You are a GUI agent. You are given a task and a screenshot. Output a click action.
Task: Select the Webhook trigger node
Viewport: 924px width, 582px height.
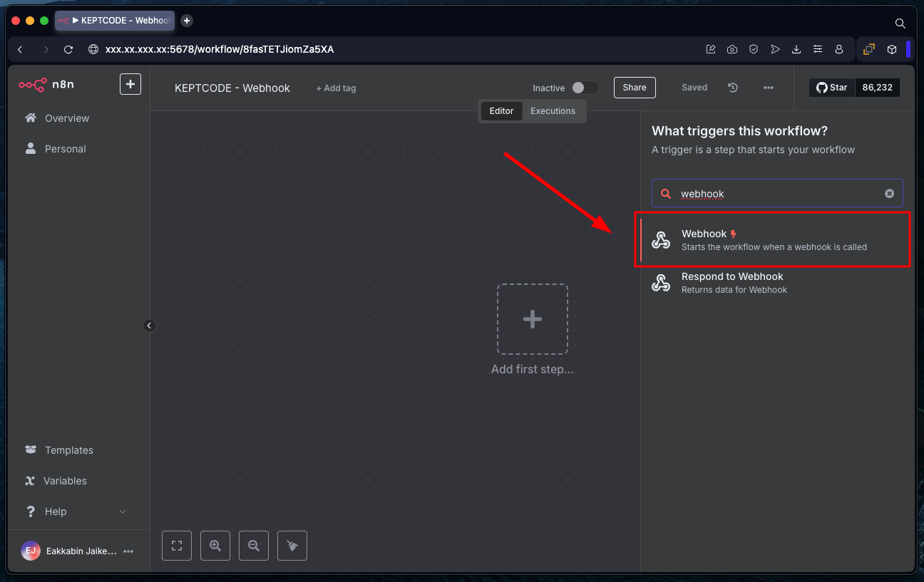[774, 240]
